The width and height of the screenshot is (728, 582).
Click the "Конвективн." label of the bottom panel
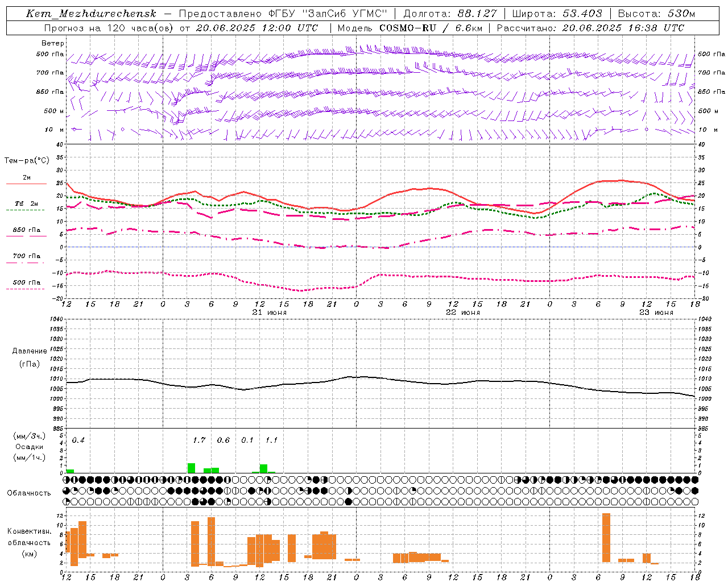click(x=30, y=531)
